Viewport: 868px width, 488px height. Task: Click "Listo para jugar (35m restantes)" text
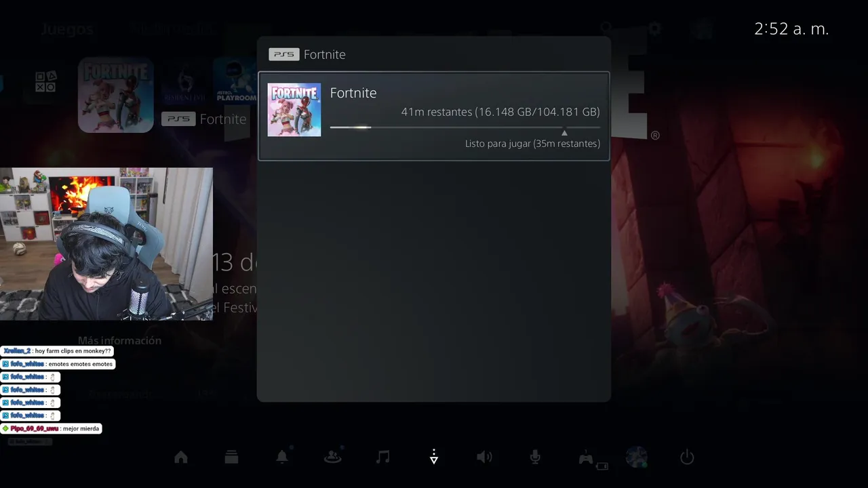532,144
